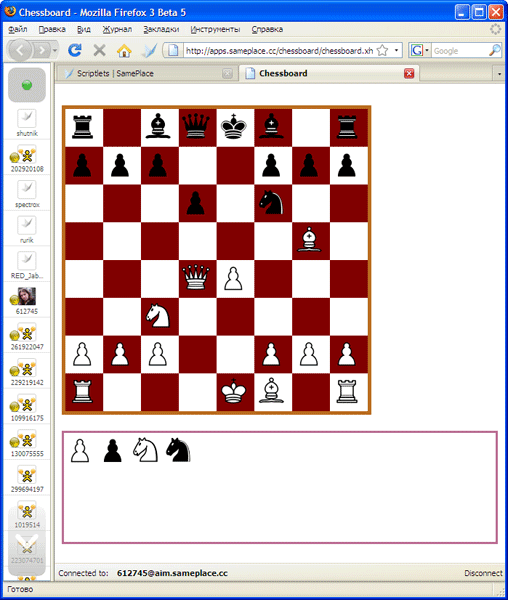
Task: Open the Журнал menu
Action: click(x=117, y=29)
